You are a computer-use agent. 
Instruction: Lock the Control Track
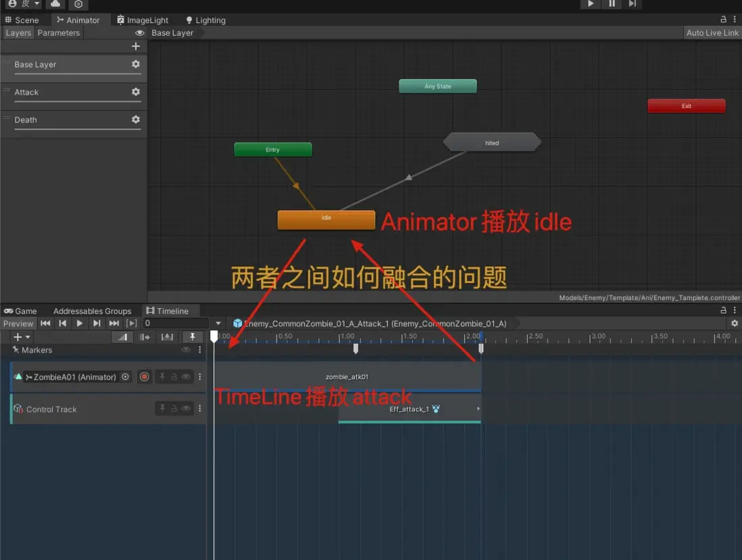[x=174, y=408]
